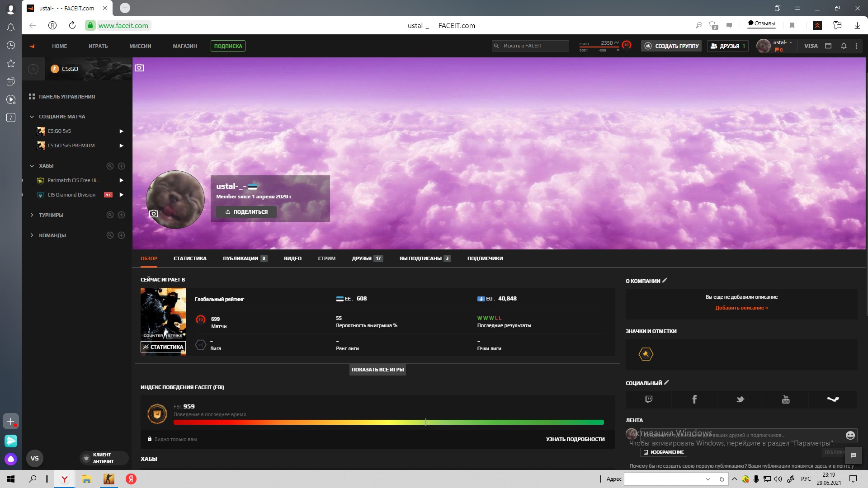868x488 pixels.
Task: Add a hub via the ХАБЫ plus icon
Action: [x=121, y=166]
